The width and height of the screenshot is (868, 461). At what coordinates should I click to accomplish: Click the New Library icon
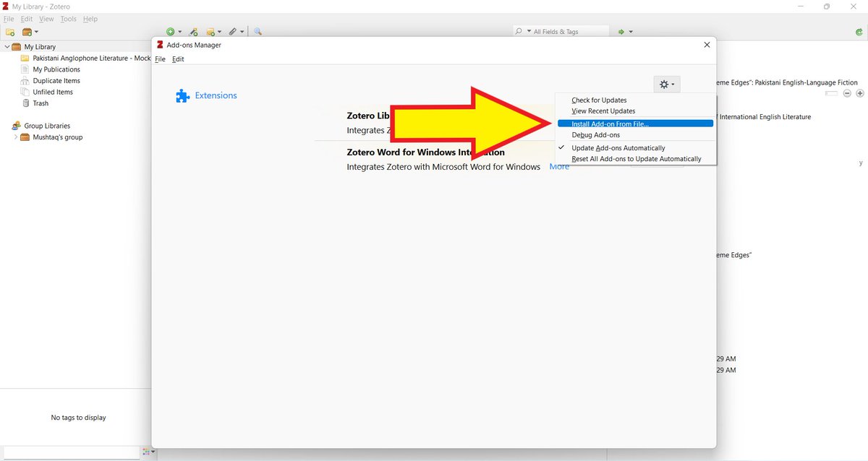pyautogui.click(x=27, y=32)
